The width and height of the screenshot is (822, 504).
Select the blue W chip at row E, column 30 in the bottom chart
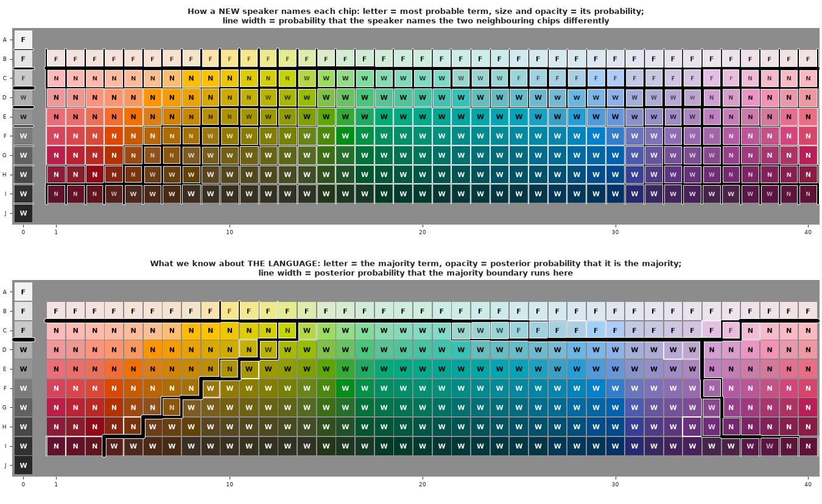615,369
